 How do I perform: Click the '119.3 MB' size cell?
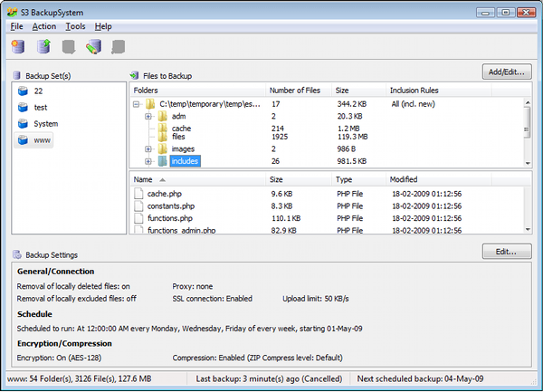click(x=353, y=137)
